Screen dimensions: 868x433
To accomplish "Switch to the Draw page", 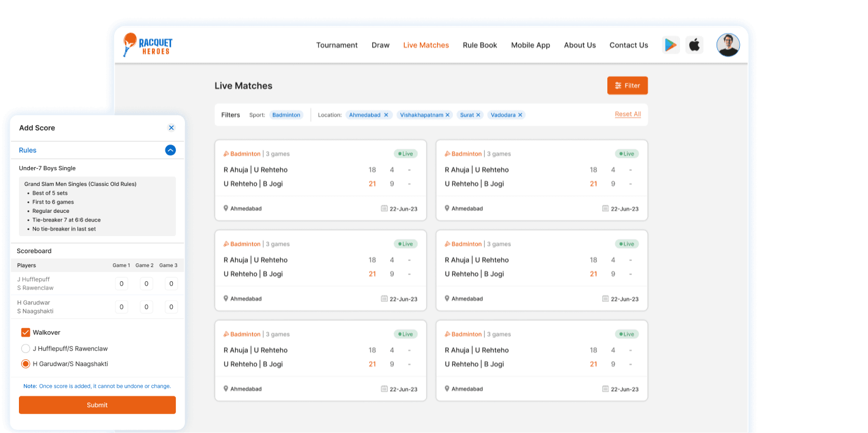I will pos(380,45).
